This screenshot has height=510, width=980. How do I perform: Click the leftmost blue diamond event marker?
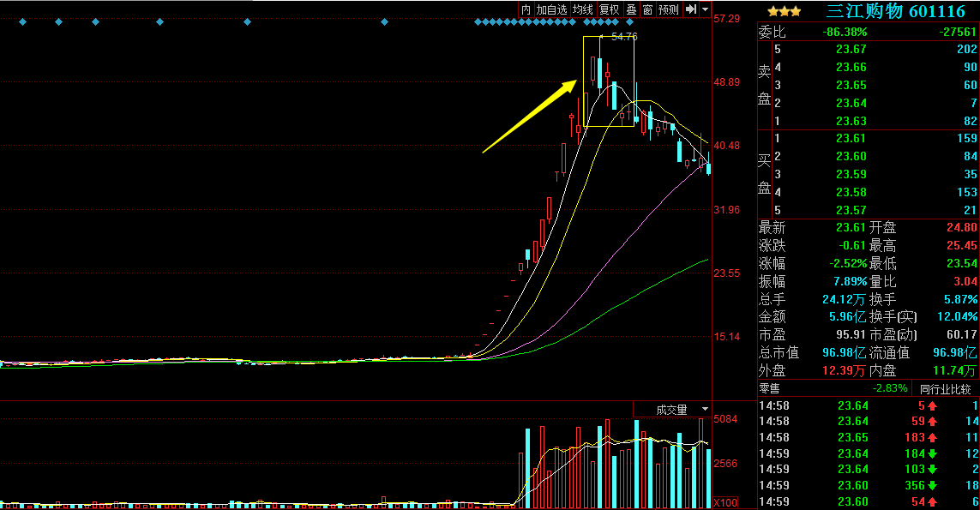point(23,22)
